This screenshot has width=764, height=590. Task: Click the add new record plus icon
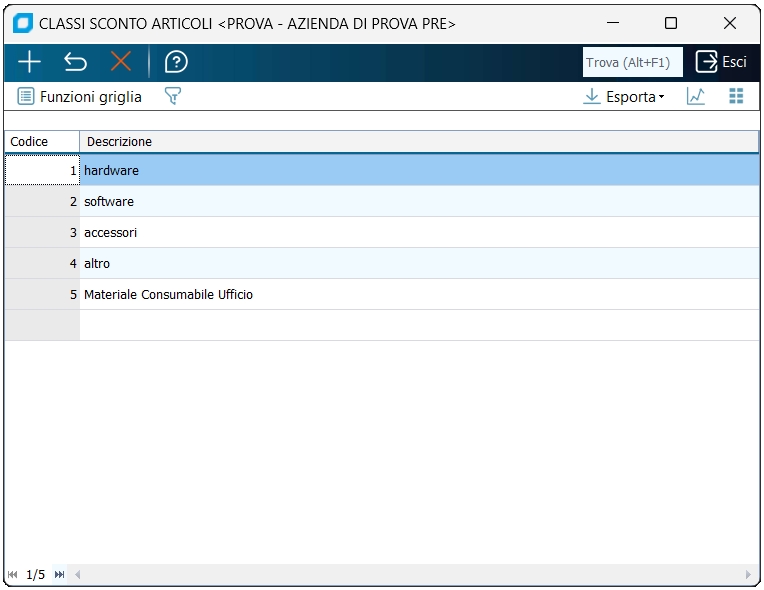[x=30, y=62]
